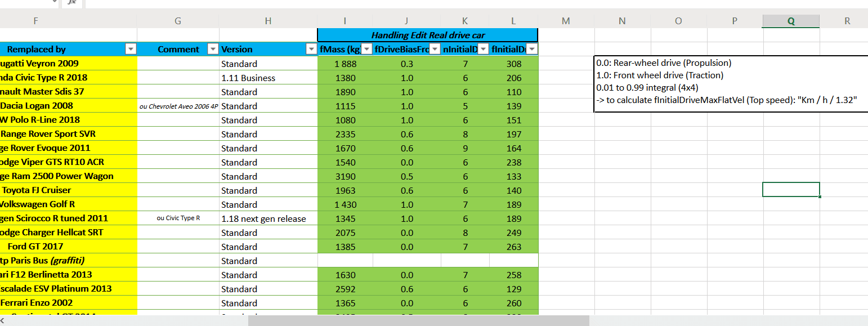Viewport: 868px width, 326px height.
Task: Click the '1.18 next gen release' version cell
Action: point(269,218)
